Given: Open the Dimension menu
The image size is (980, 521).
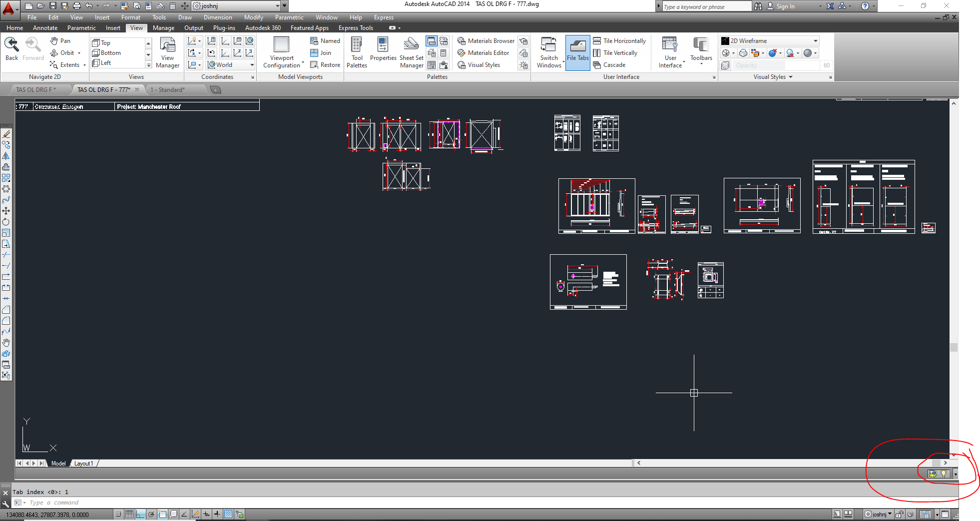Looking at the screenshot, I should (x=218, y=17).
